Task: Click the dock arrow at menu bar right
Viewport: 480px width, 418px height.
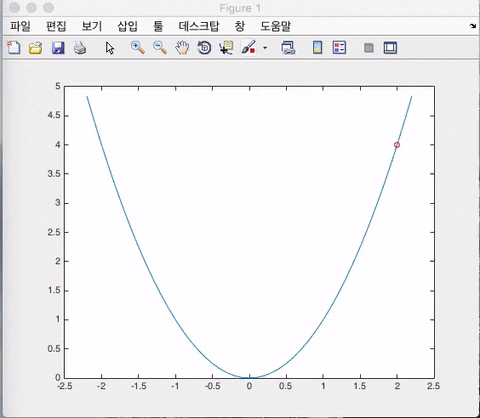Action: click(x=473, y=26)
